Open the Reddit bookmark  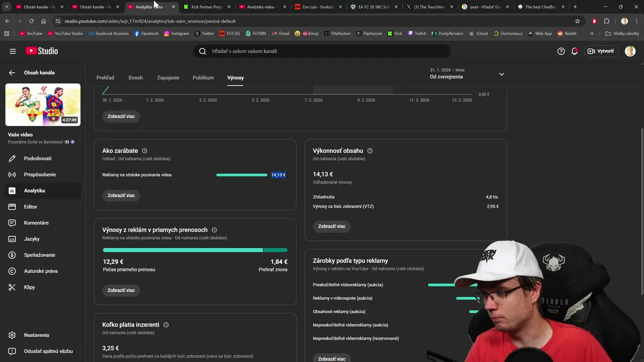coord(567,34)
